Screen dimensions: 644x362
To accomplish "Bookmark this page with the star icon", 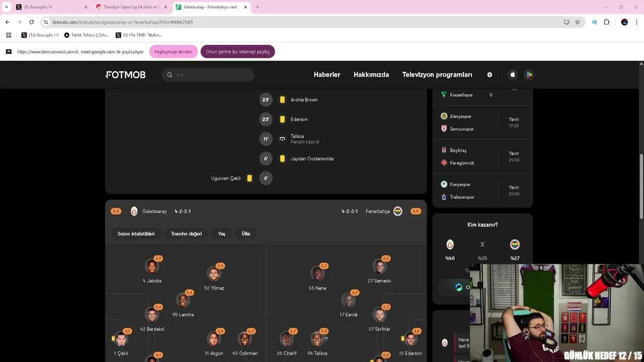I will 578,22.
